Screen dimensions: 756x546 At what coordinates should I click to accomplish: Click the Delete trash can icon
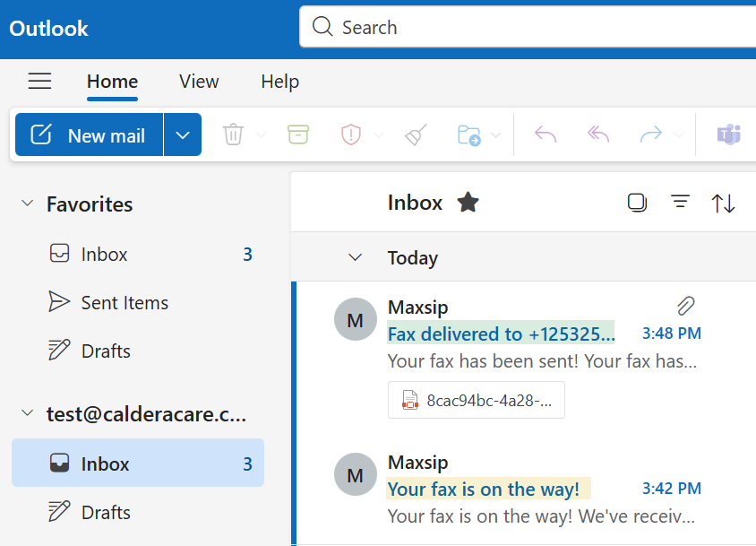(x=234, y=134)
